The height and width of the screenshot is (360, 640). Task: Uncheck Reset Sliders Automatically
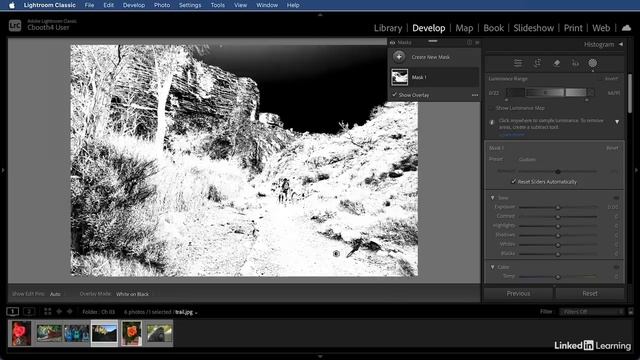(513, 182)
